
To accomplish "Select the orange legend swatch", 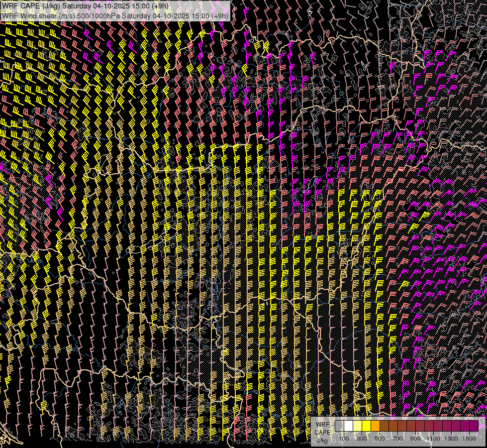I will point(375,426).
